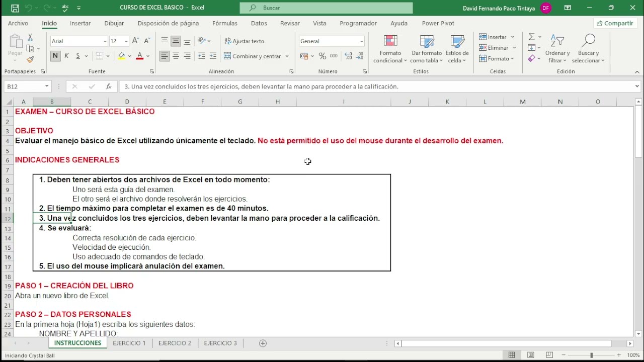Open the font name Arial dropdown
Image resolution: width=644 pixels, height=362 pixels.
105,41
